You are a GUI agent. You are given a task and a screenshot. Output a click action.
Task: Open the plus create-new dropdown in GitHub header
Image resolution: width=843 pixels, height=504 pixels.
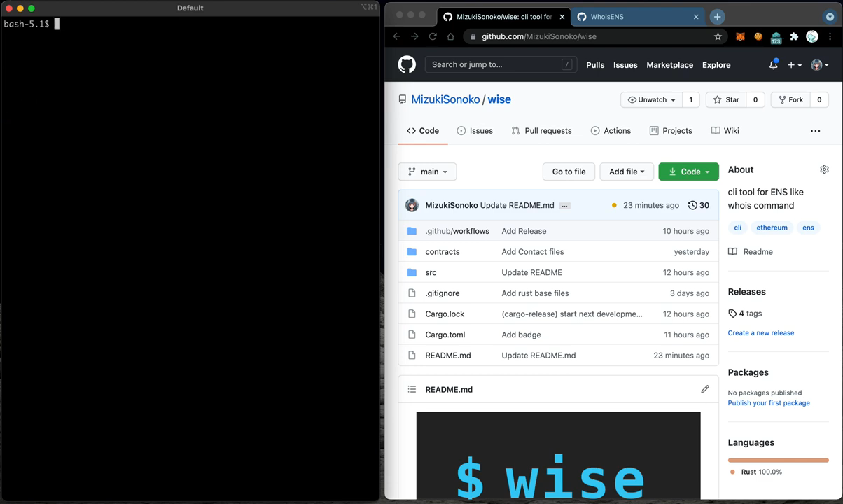795,64
